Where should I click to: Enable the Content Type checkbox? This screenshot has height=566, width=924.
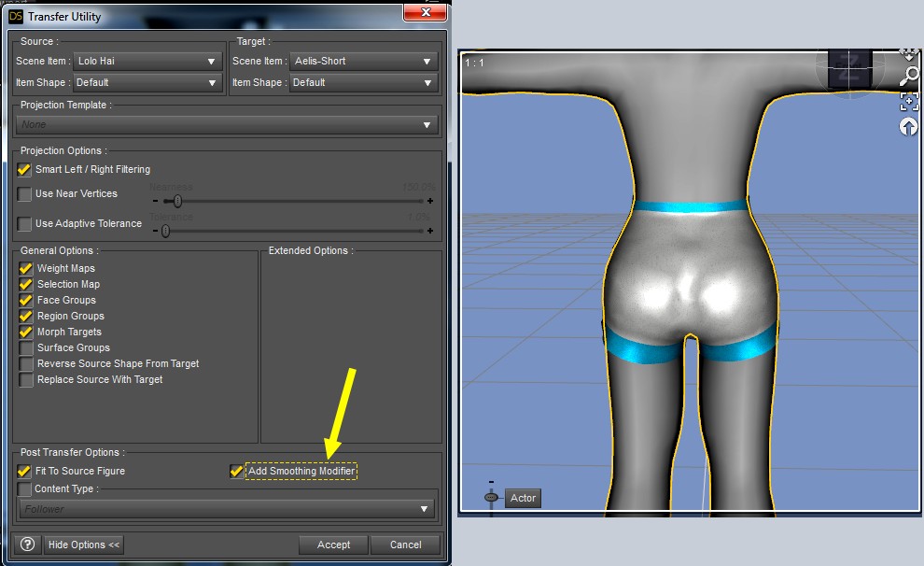[24, 489]
